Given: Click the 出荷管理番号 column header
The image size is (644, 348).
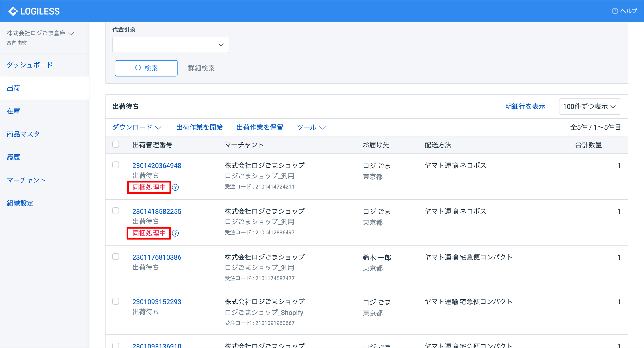Looking at the screenshot, I should 153,145.
